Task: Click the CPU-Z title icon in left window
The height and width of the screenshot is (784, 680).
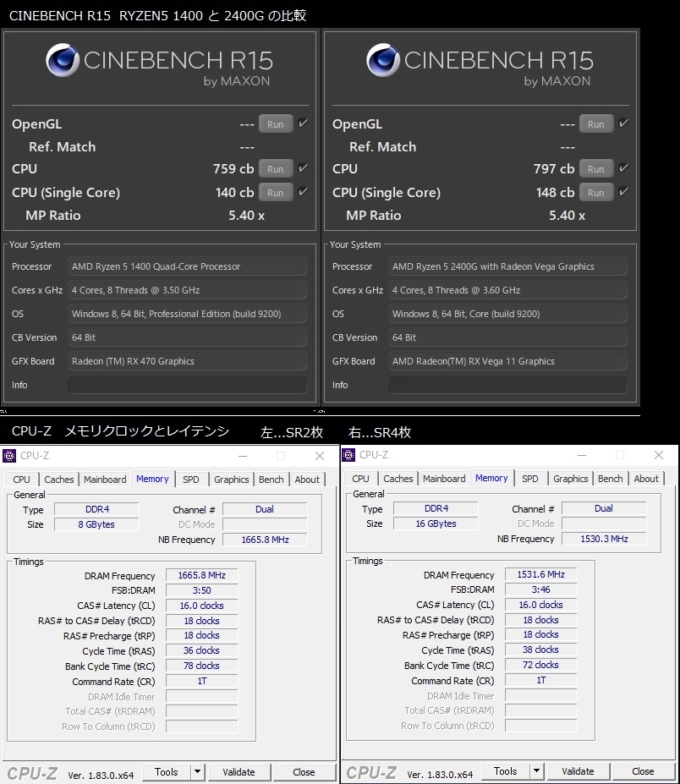Action: point(9,456)
